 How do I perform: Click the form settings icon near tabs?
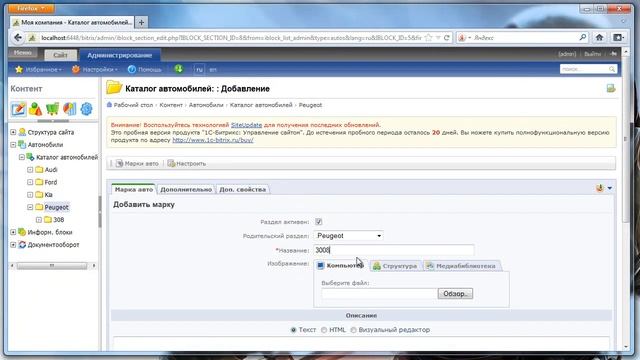[x=600, y=188]
